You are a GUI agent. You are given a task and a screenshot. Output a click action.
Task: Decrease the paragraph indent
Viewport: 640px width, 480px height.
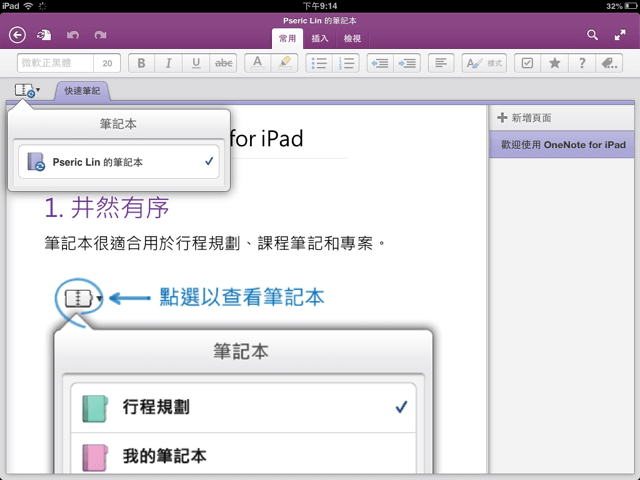click(x=380, y=63)
